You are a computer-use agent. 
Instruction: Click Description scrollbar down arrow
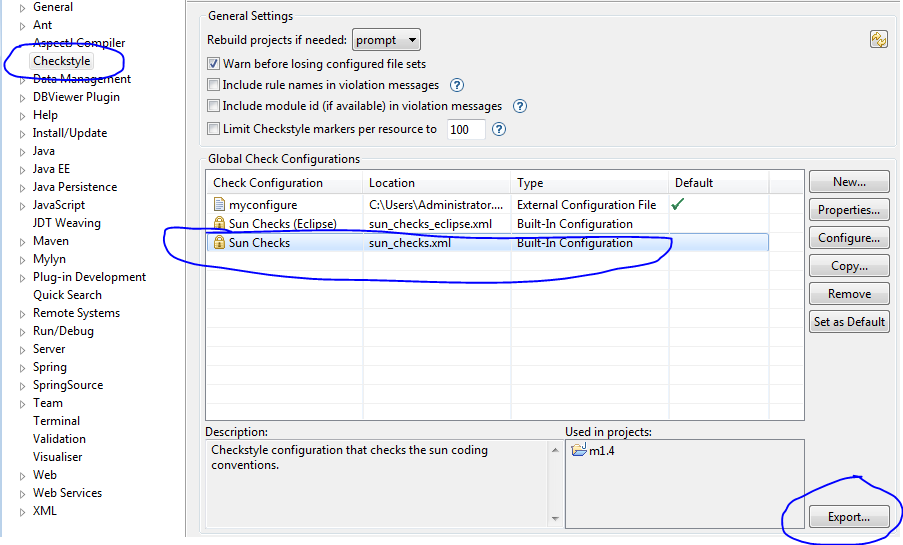pyautogui.click(x=555, y=518)
